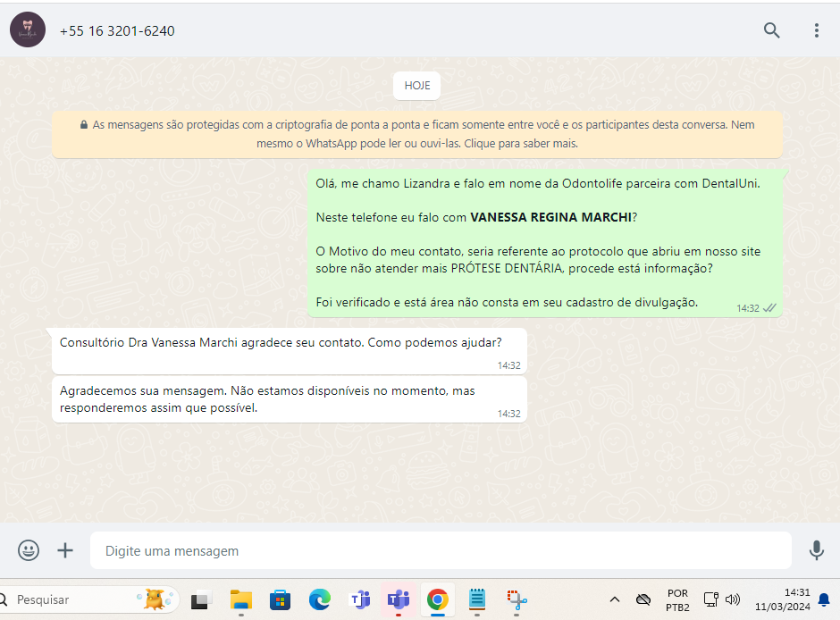Screen dimensions: 840x620
Task: Open Snipping Tool in the taskbar
Action: pos(517,599)
